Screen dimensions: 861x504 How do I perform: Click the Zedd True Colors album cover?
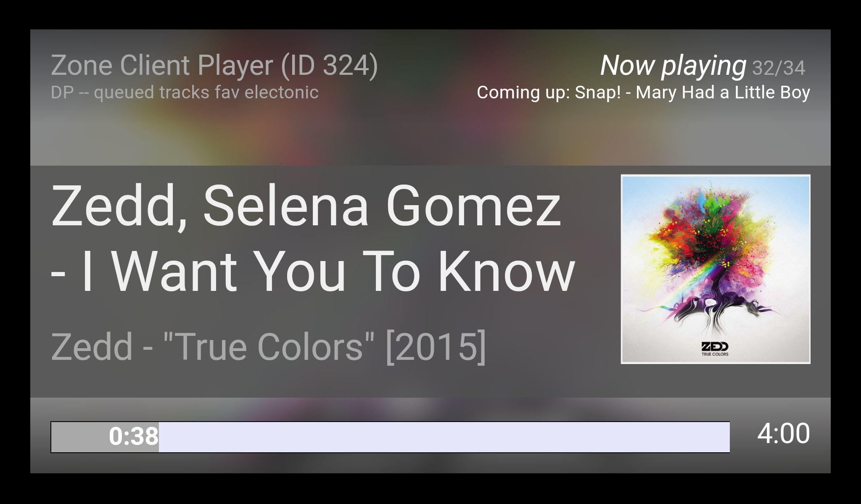tap(716, 269)
